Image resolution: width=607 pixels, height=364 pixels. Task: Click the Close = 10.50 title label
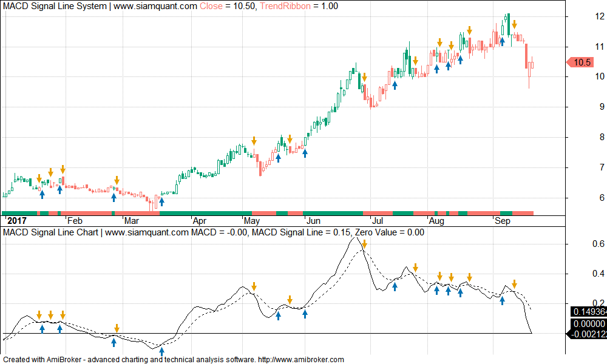click(228, 6)
